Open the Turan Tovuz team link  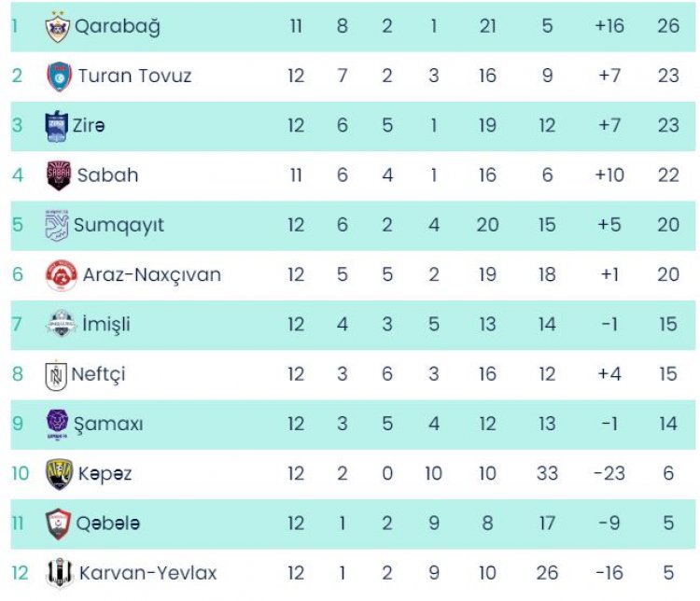point(134,77)
